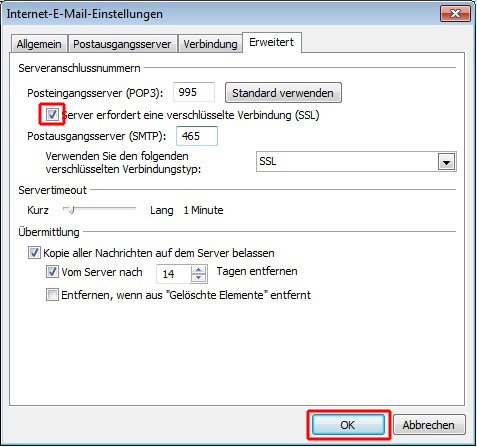Edit the POP3 port number field
Screen dimensions: 477x447
pos(194,92)
